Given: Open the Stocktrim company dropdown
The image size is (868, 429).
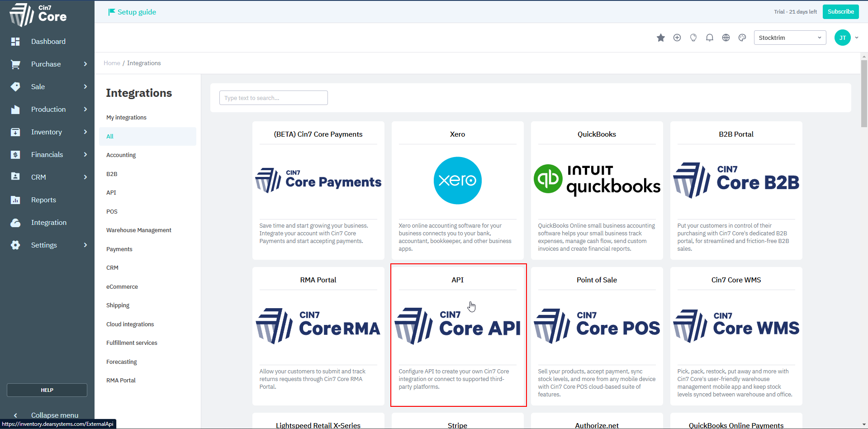Looking at the screenshot, I should pyautogui.click(x=789, y=38).
